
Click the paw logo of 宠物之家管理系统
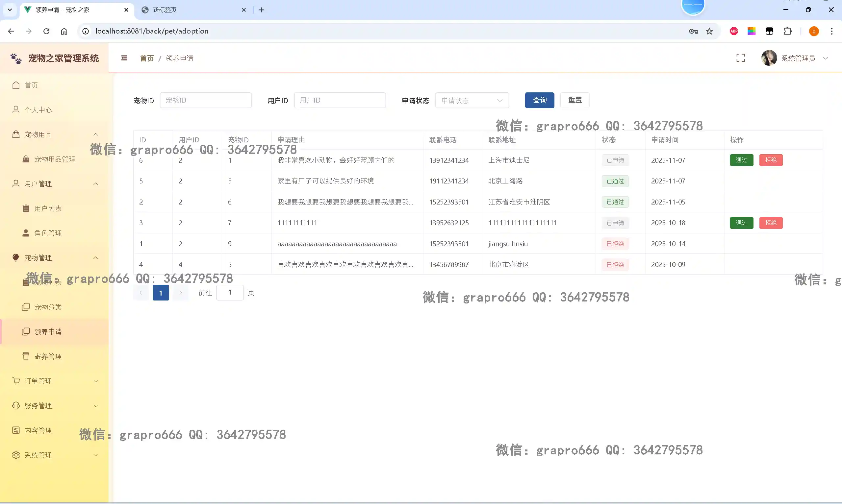point(16,59)
